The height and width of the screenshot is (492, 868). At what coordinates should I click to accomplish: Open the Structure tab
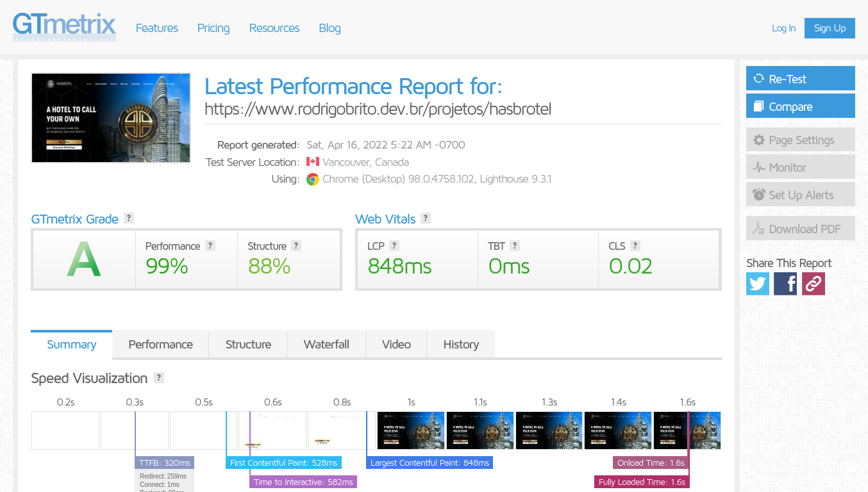pyautogui.click(x=248, y=345)
